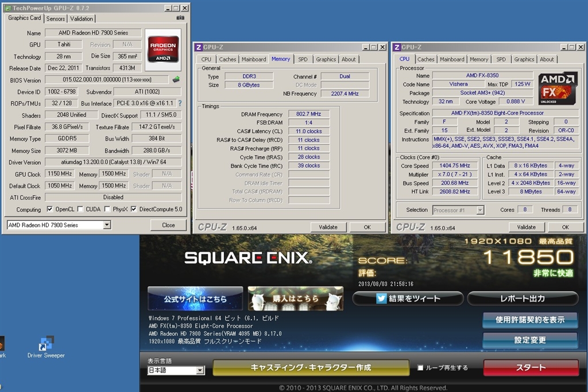
Task: Select the Graphics Card tab in GPU-Z
Action: pyautogui.click(x=24, y=18)
